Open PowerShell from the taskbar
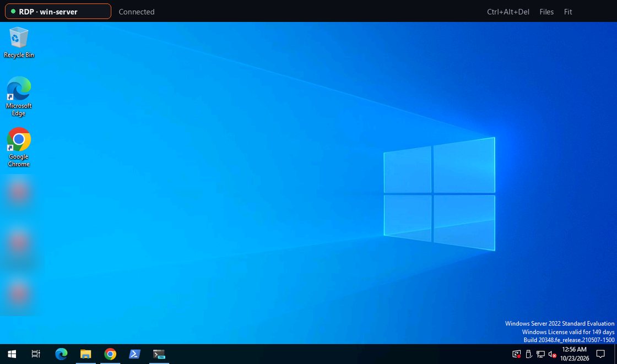The image size is (617, 364). (x=134, y=354)
